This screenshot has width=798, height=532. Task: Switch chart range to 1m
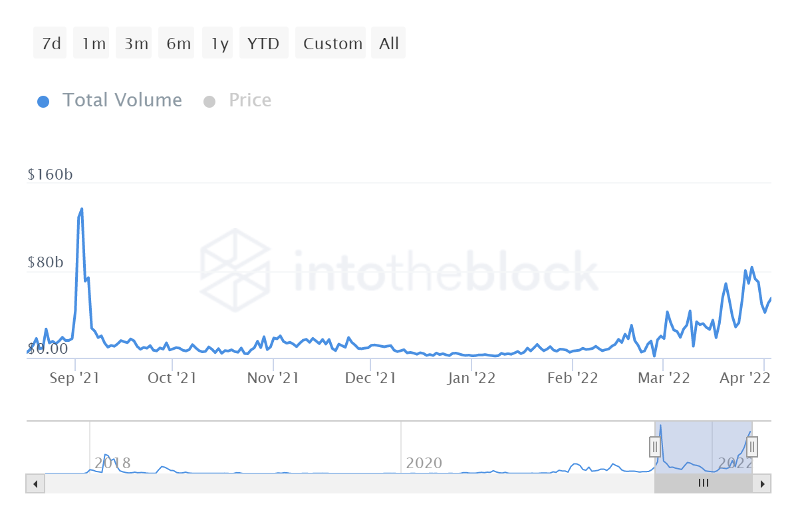(93, 43)
